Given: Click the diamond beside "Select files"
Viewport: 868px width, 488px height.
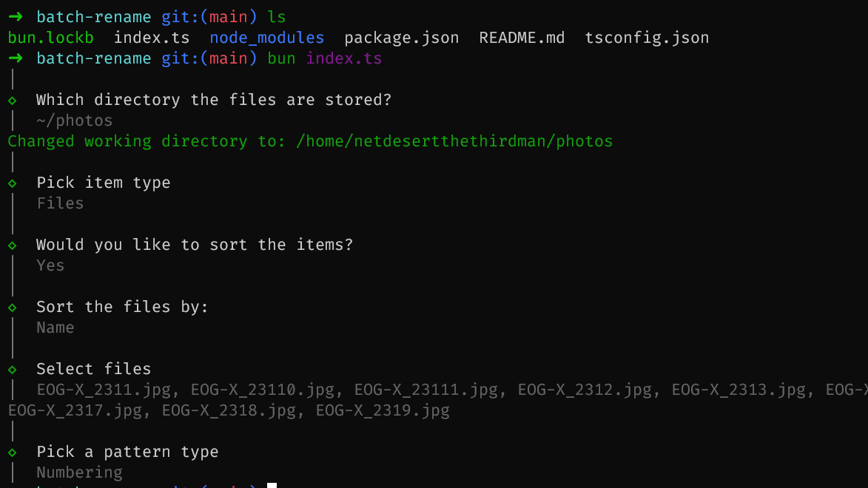Looking at the screenshot, I should tap(13, 369).
